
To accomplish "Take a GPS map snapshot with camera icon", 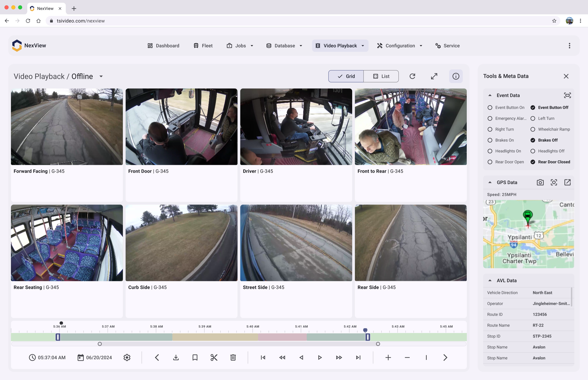I will (540, 182).
